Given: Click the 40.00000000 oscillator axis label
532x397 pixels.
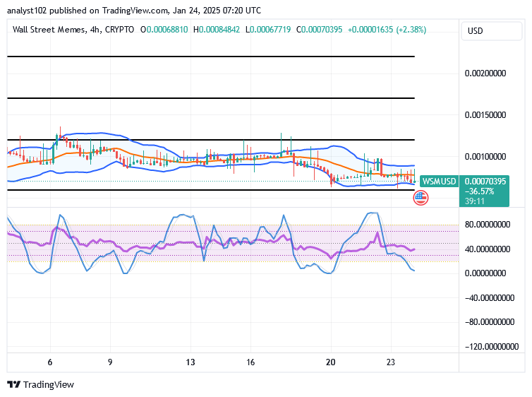Looking at the screenshot, I should (x=488, y=249).
